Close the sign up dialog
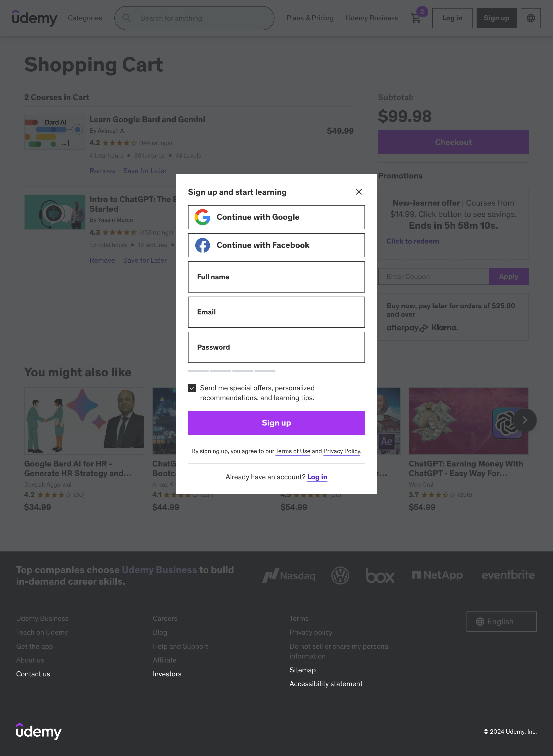The image size is (553, 756). [x=358, y=192]
